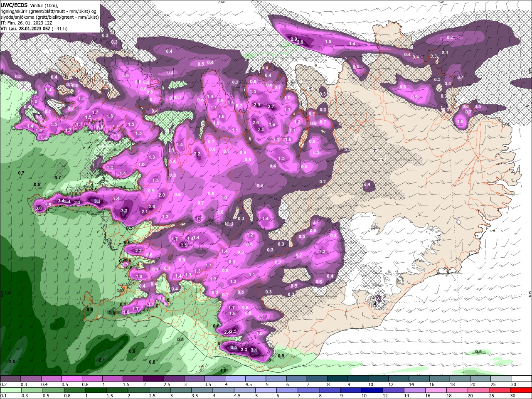532x399 pixels.
Task: Click the 'slydda/snjókoma' snow legend description line
Action: tap(49, 17)
